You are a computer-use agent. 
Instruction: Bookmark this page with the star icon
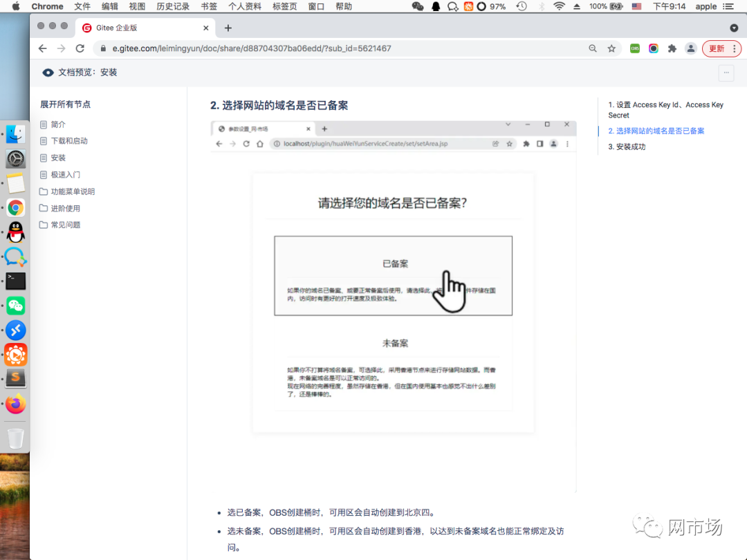pos(611,48)
